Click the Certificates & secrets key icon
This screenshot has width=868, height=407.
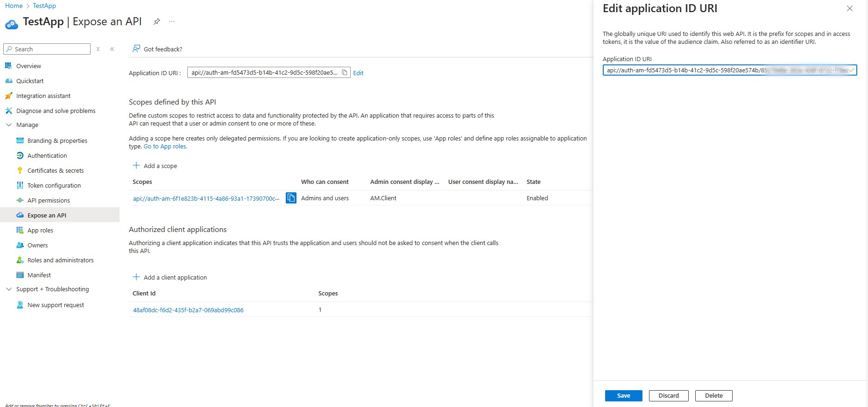[x=20, y=170]
